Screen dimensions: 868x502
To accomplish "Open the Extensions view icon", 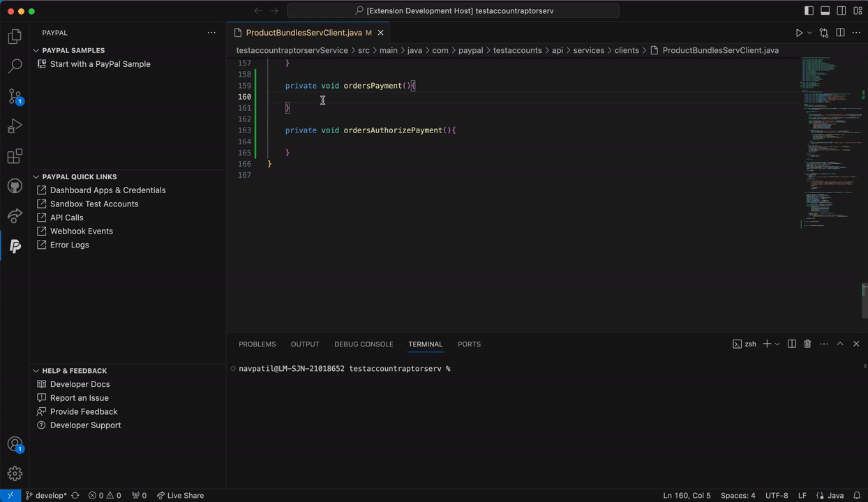I will 15,156.
